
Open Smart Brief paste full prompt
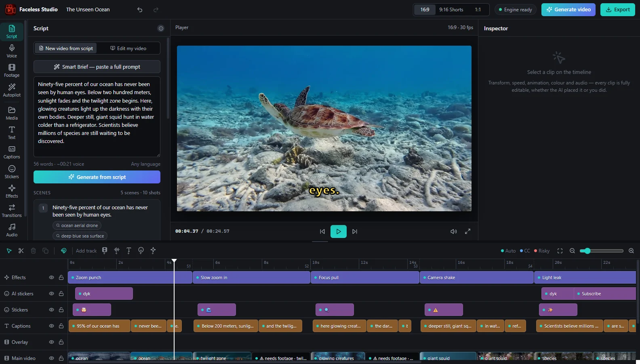(97, 67)
